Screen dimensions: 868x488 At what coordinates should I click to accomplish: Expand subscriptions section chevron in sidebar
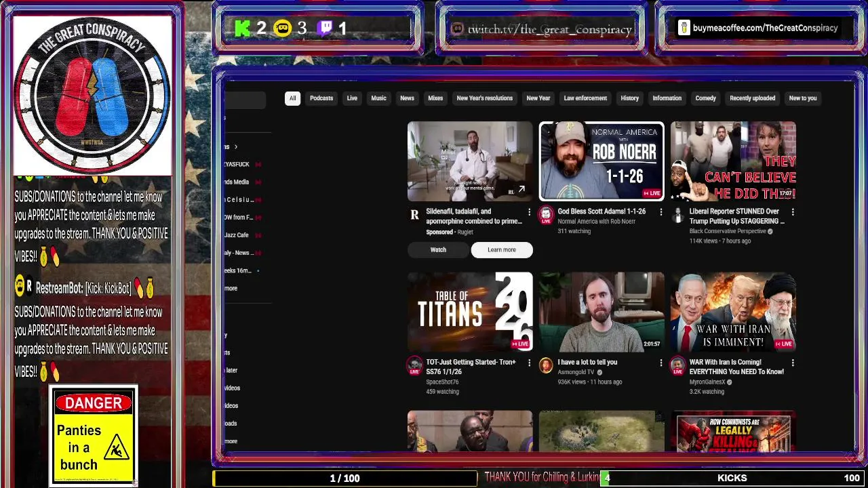[235, 147]
